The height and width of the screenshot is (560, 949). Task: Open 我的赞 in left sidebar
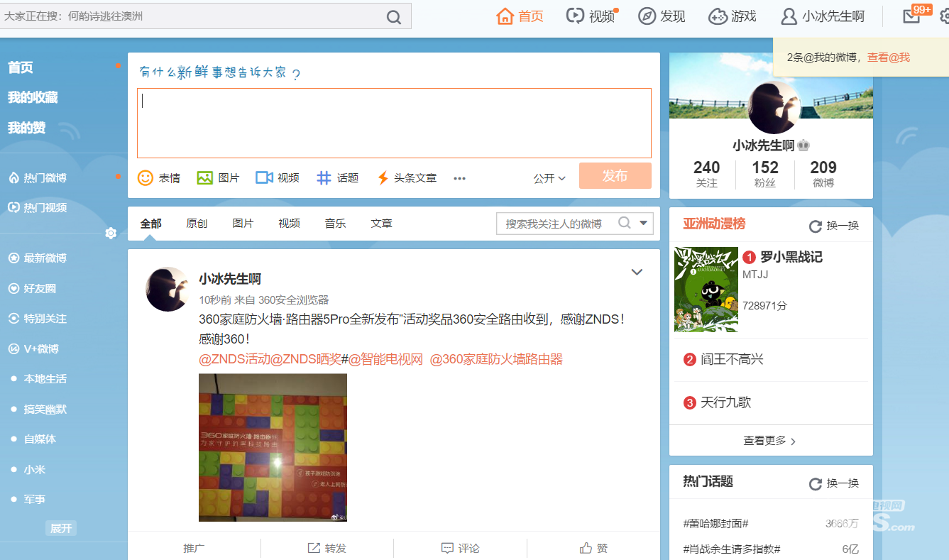click(26, 128)
